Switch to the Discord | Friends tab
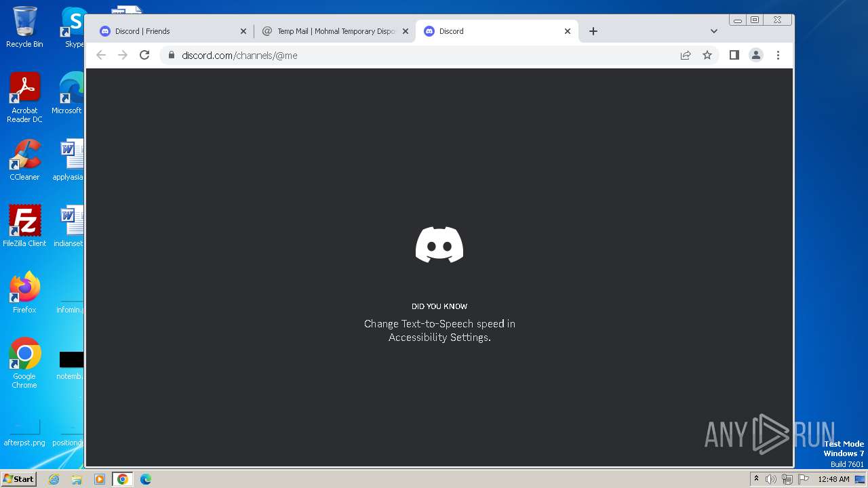Viewport: 868px width, 488px height. click(172, 31)
